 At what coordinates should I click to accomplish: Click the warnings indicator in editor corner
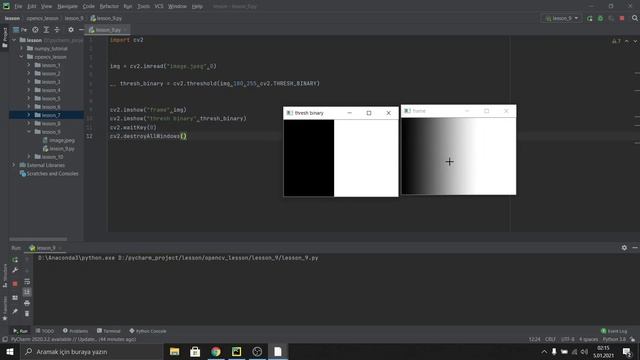pos(616,41)
